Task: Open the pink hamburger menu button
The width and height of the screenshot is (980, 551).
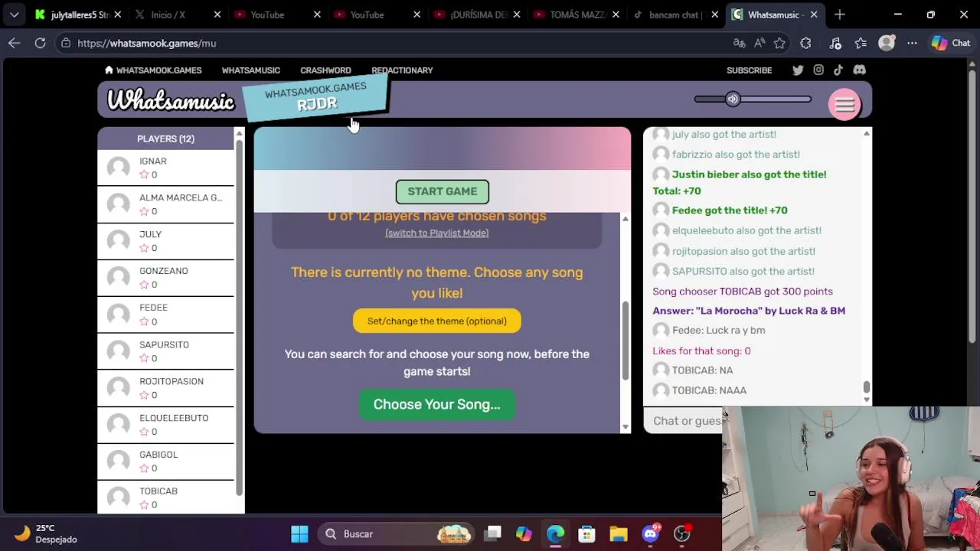Action: point(844,105)
